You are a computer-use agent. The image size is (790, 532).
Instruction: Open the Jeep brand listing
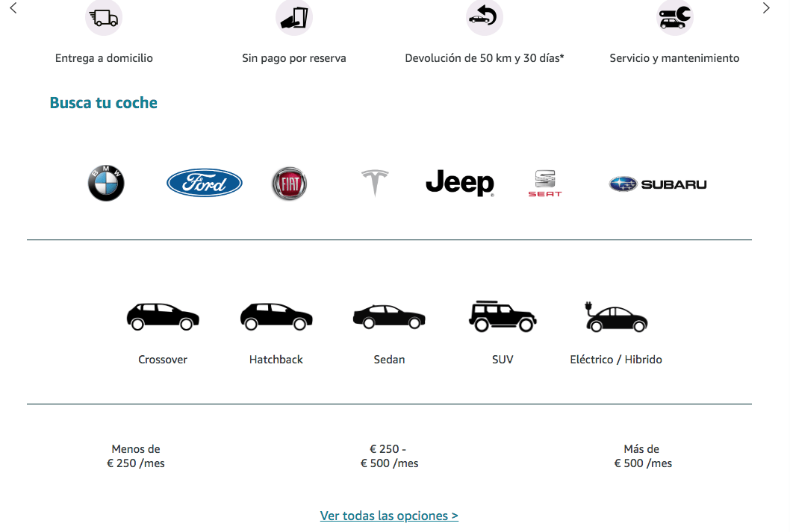tap(460, 183)
